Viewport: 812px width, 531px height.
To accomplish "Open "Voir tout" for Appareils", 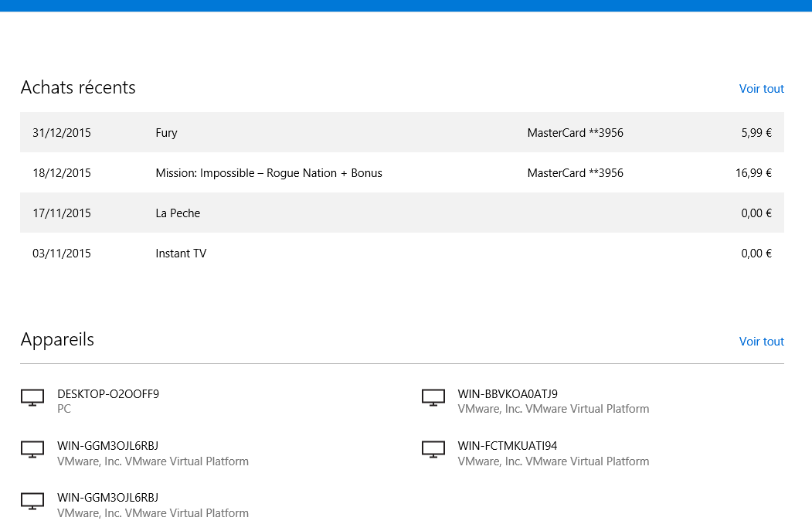I will (761, 342).
